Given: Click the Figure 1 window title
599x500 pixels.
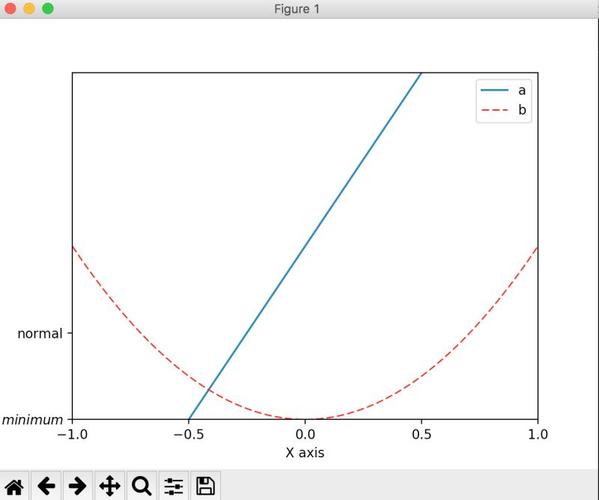Looking at the screenshot, I should point(297,9).
